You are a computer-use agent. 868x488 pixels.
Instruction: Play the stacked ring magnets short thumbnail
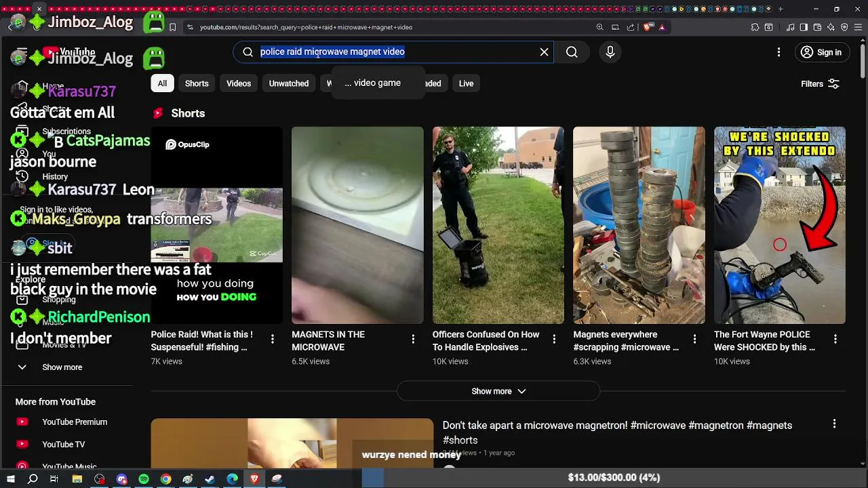pyautogui.click(x=639, y=225)
